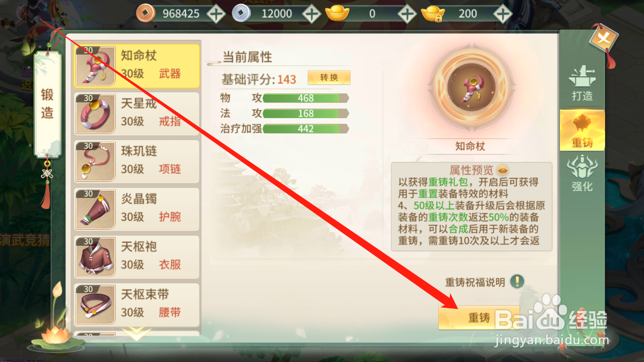Add locked gold ingots with plus icon
This screenshot has width=644, height=362.
pyautogui.click(x=503, y=14)
